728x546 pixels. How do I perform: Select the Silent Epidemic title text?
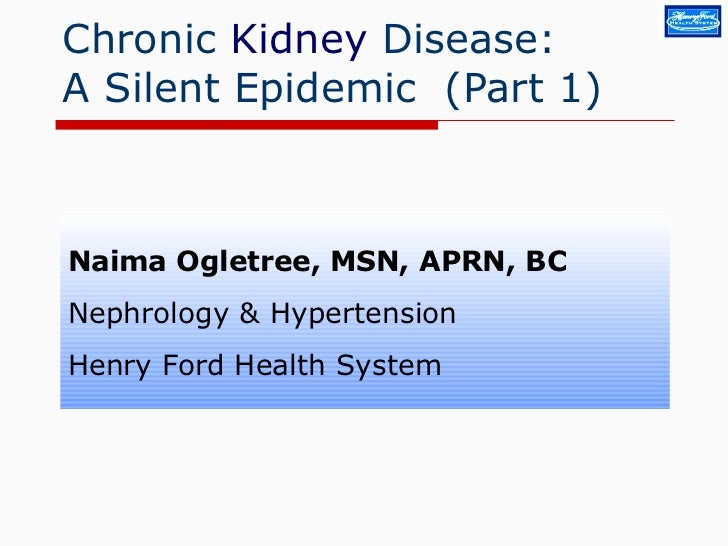(x=260, y=89)
